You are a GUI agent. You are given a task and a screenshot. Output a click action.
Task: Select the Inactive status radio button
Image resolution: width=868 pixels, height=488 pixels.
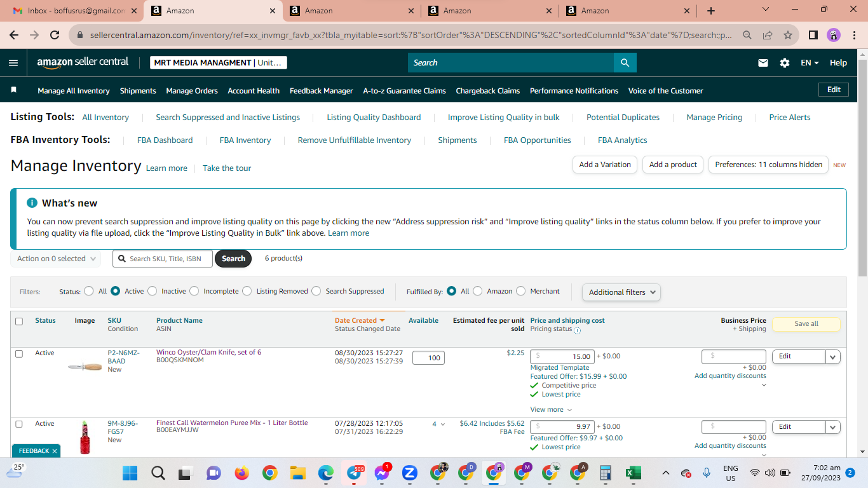click(152, 291)
